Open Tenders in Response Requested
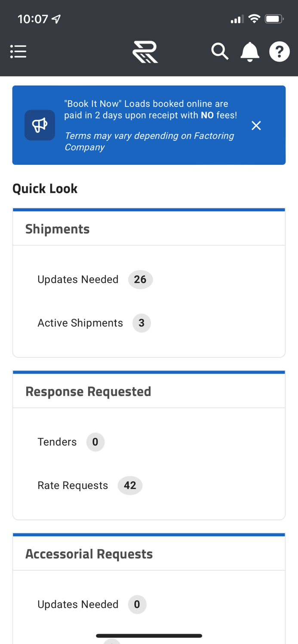 57,442
